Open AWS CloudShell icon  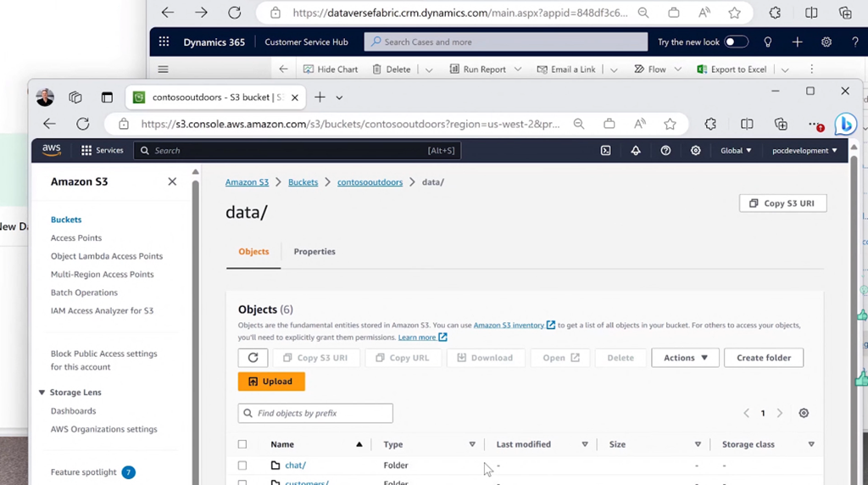[605, 151]
